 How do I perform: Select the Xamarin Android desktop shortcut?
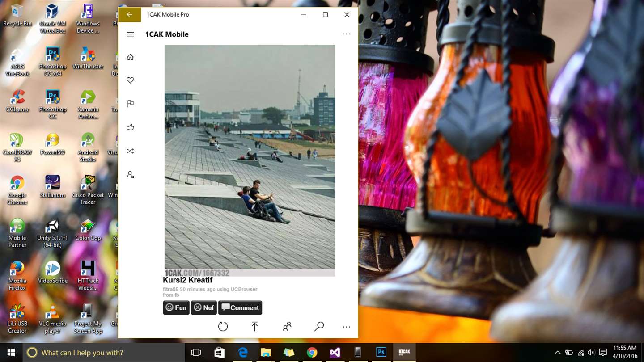[x=88, y=105]
